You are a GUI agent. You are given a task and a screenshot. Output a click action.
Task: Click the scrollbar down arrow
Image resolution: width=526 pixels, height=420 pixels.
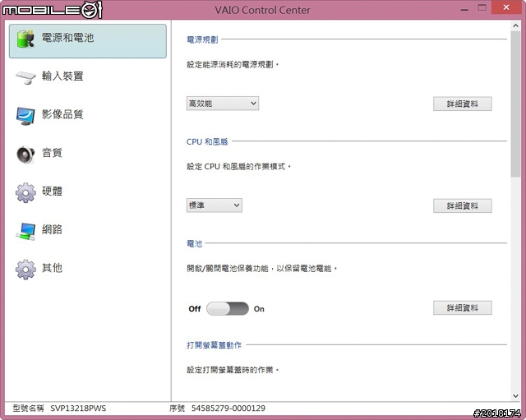coord(515,396)
